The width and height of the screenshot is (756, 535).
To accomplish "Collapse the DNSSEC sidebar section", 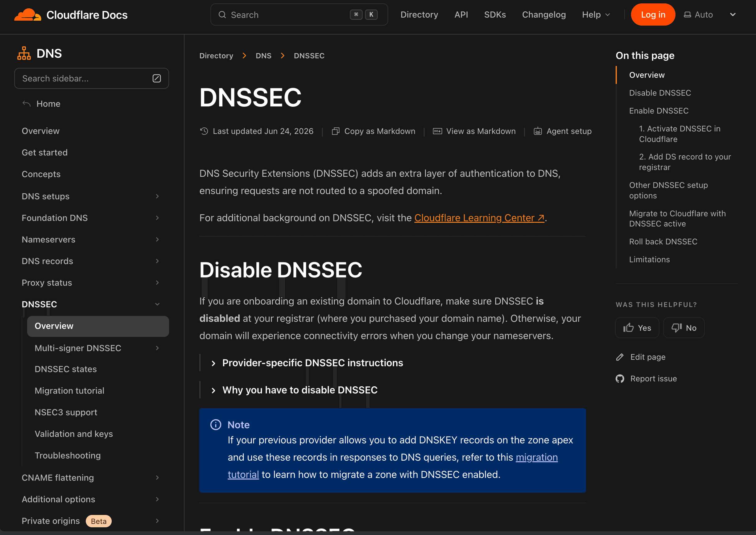I will [x=157, y=304].
